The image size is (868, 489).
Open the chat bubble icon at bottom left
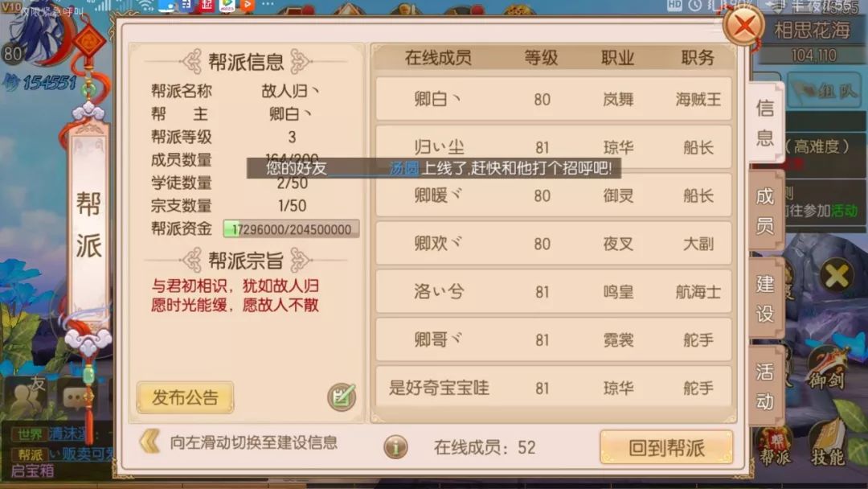pyautogui.click(x=76, y=397)
